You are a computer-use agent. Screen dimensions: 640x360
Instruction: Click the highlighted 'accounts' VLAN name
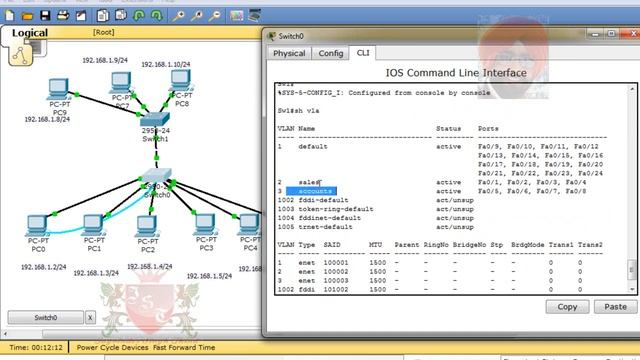pos(315,191)
